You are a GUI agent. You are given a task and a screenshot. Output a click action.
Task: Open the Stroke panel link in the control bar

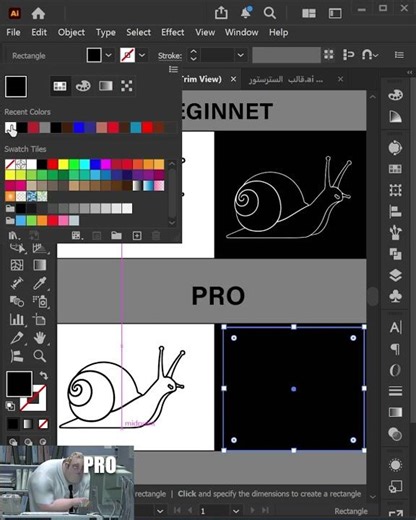coord(170,56)
